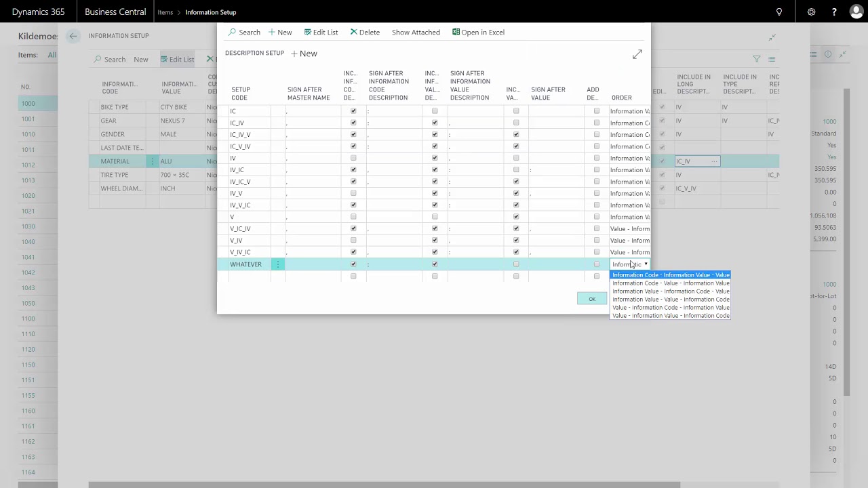This screenshot has height=488, width=868.
Task: Click Show Attached in dialog toolbar
Action: (x=416, y=32)
